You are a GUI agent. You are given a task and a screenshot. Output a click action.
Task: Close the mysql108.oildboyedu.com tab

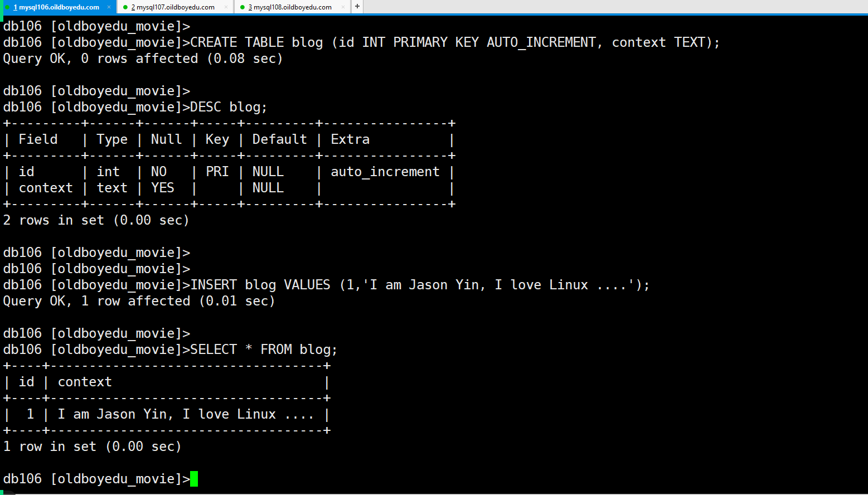343,7
